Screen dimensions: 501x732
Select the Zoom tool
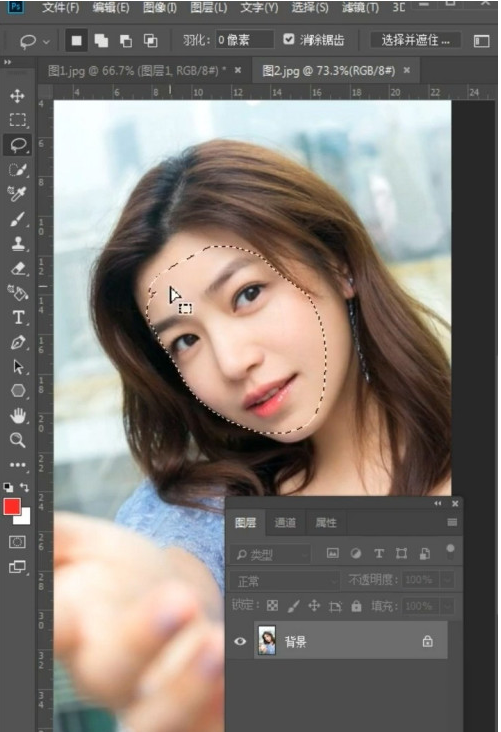point(18,440)
